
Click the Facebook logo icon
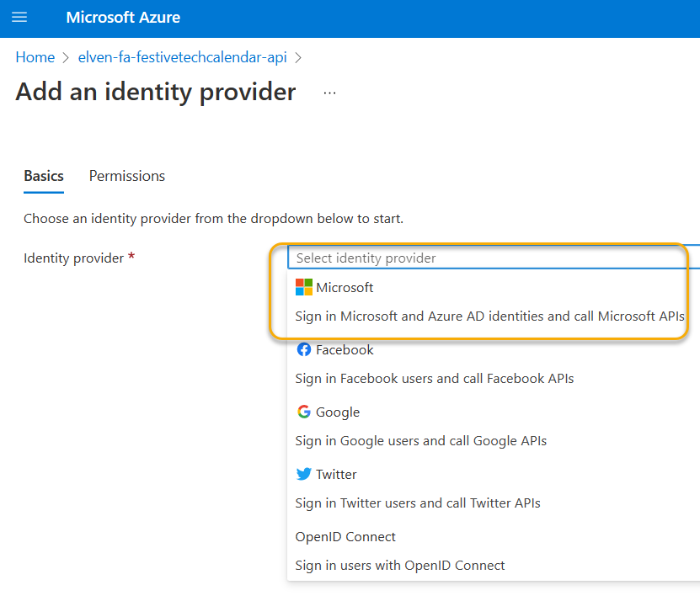[303, 350]
